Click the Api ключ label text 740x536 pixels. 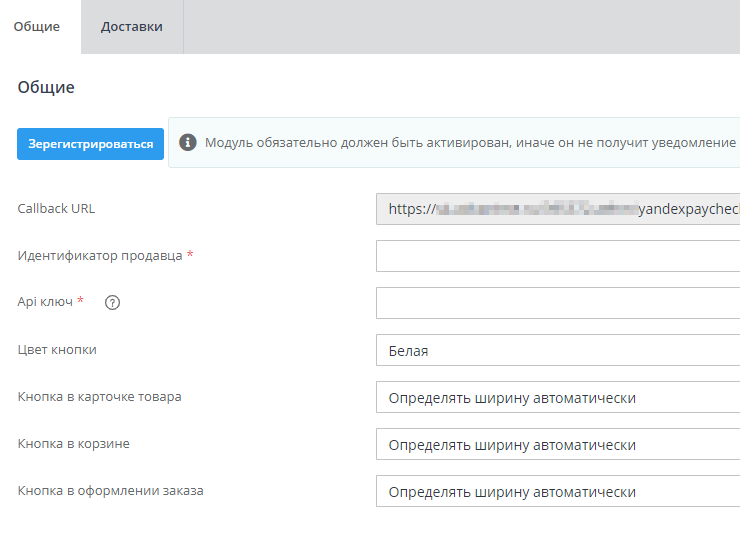[45, 302]
